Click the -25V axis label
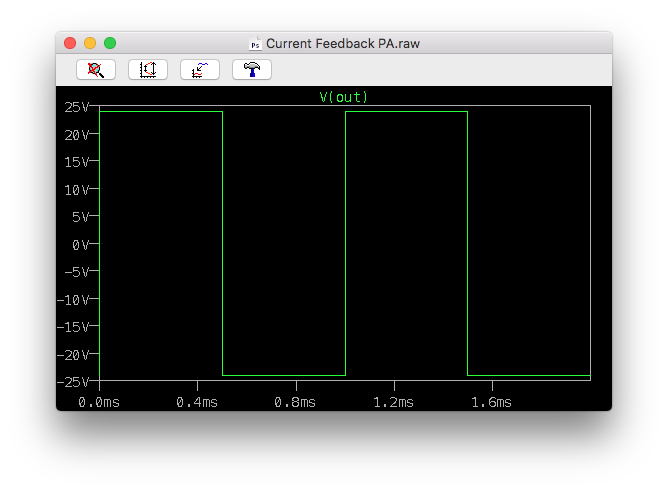Viewport: 668px width, 491px height. point(73,382)
